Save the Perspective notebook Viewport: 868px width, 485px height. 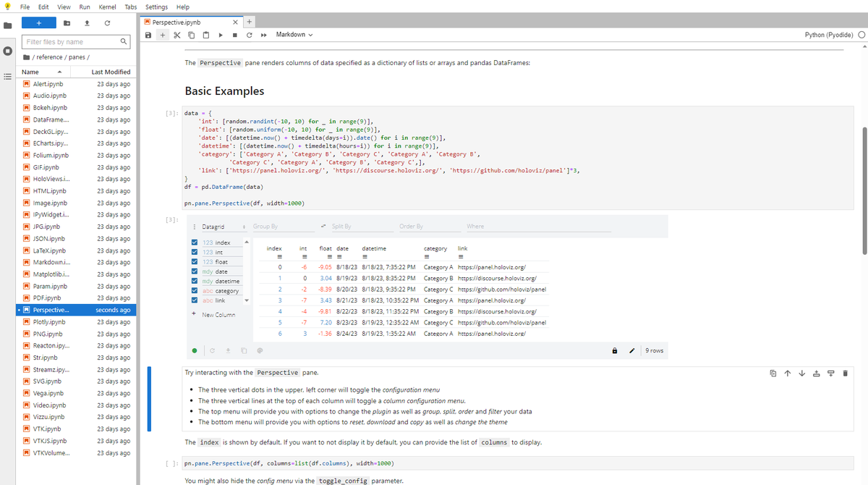tap(150, 34)
